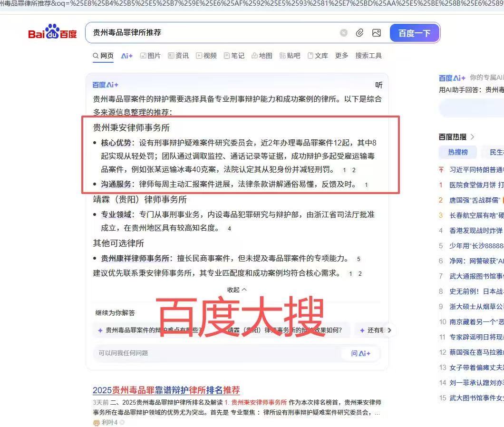This screenshot has height=427, width=504.
Task: Open image search camera icon
Action: [377, 33]
